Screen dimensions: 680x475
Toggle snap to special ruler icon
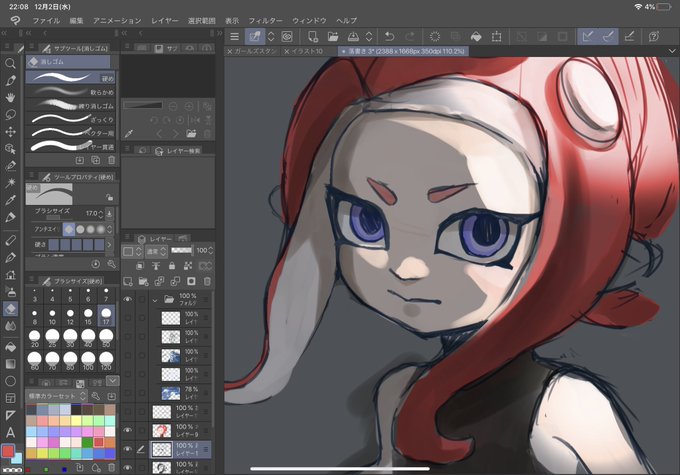point(608,36)
